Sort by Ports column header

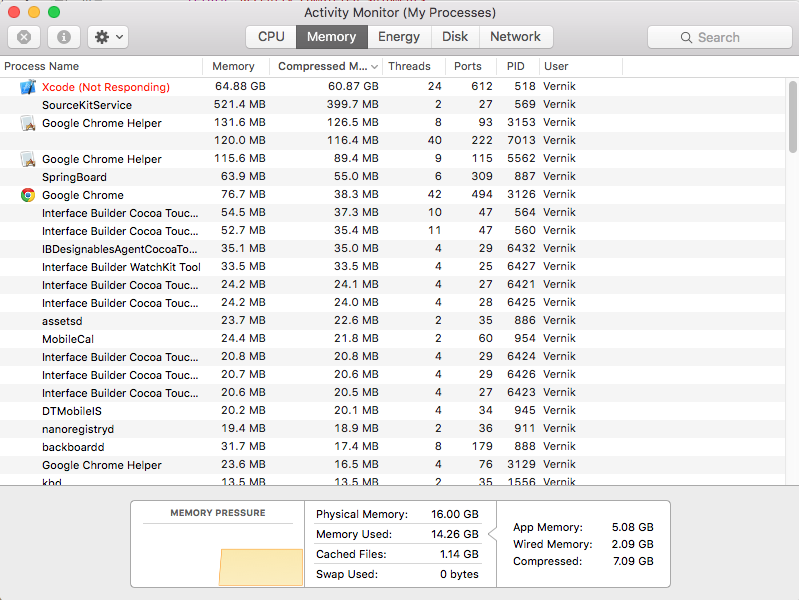[468, 66]
